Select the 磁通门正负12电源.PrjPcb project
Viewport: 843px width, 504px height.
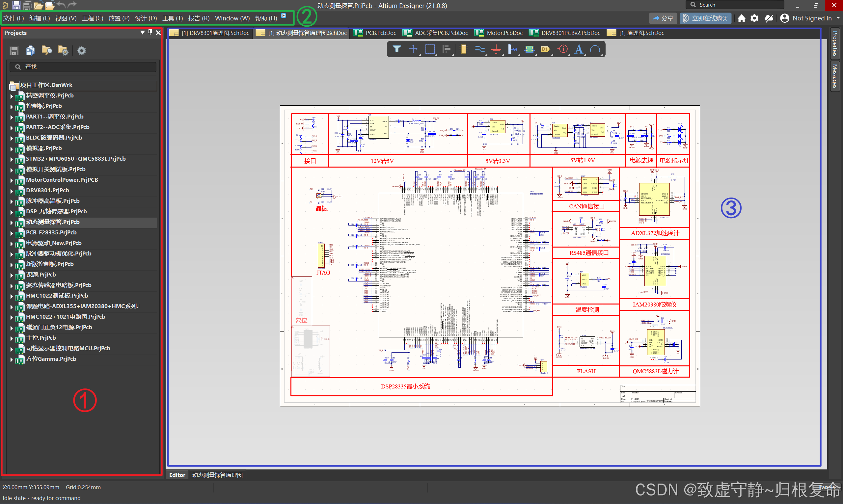click(59, 328)
